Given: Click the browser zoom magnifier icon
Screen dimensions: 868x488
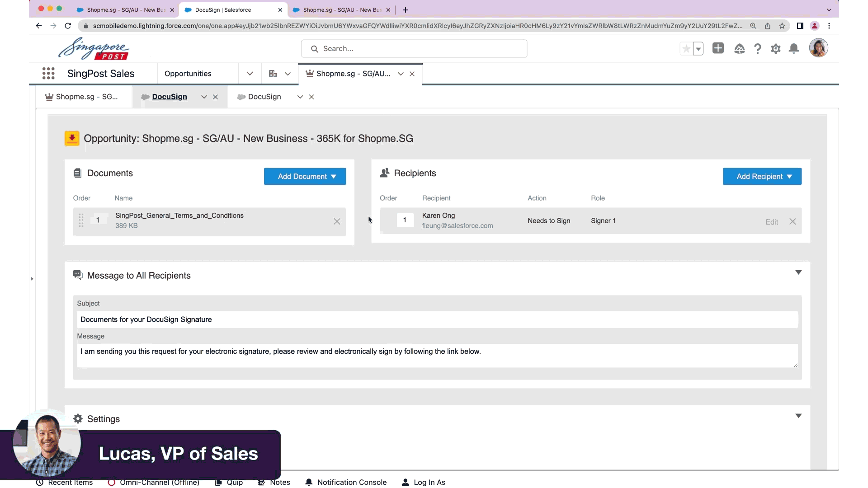Looking at the screenshot, I should pos(753,26).
